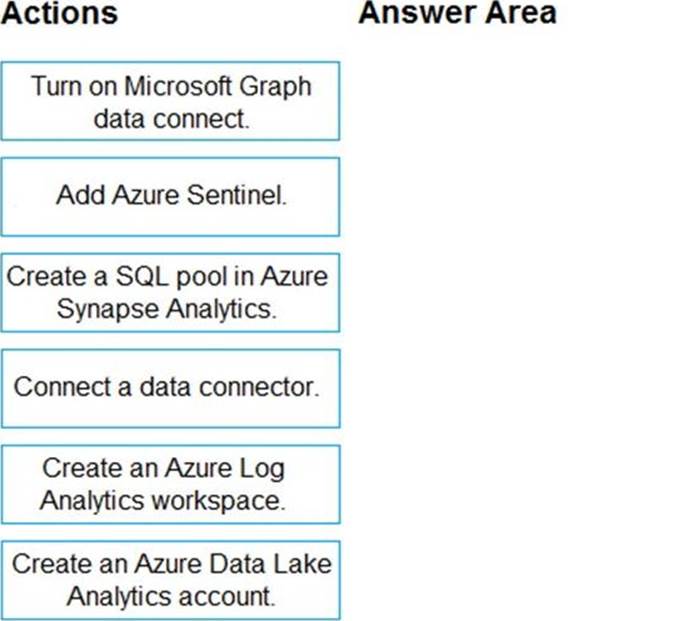Click the 'data connect.' text line
Image resolution: width=698 pixels, height=621 pixels.
tap(171, 118)
